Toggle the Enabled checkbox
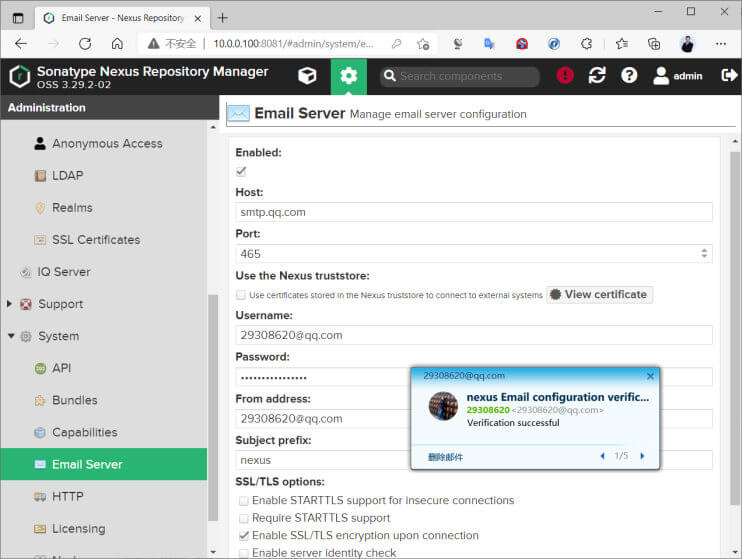Viewport: 742px width, 559px height. (x=241, y=171)
